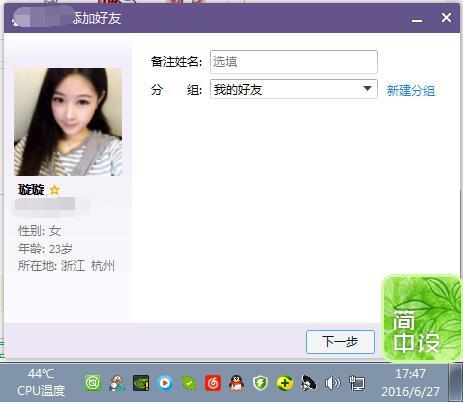Minimize the add friend dialog
This screenshot has width=463, height=402.
417,19
